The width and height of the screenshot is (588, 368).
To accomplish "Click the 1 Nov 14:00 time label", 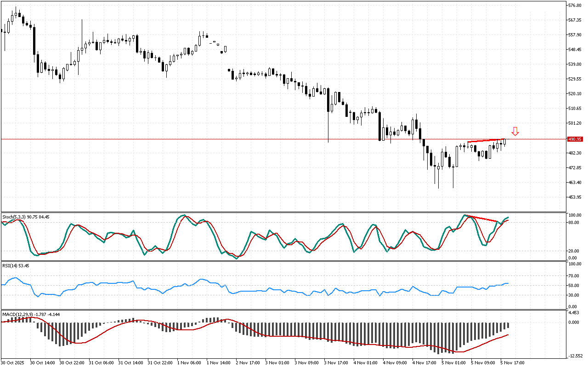I will click(218, 363).
